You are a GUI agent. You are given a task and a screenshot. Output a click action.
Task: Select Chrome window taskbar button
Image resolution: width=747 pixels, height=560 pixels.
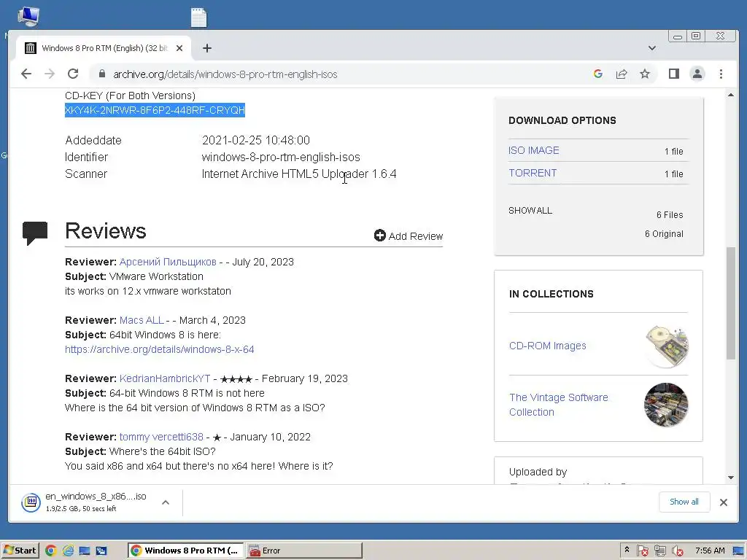(186, 551)
